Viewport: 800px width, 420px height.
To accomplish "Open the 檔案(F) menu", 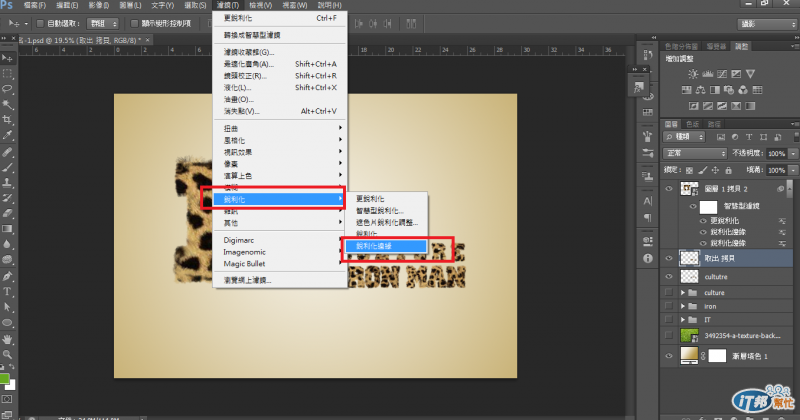I will click(35, 5).
